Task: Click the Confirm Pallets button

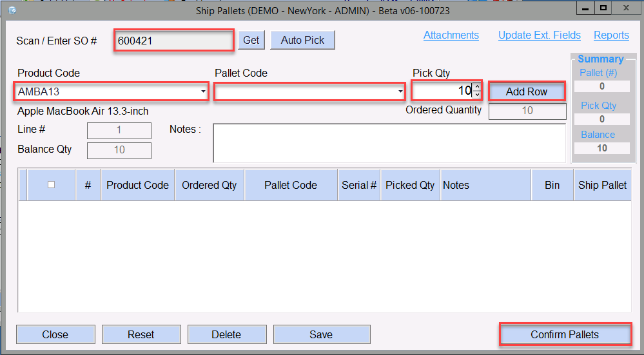Action: click(x=564, y=334)
